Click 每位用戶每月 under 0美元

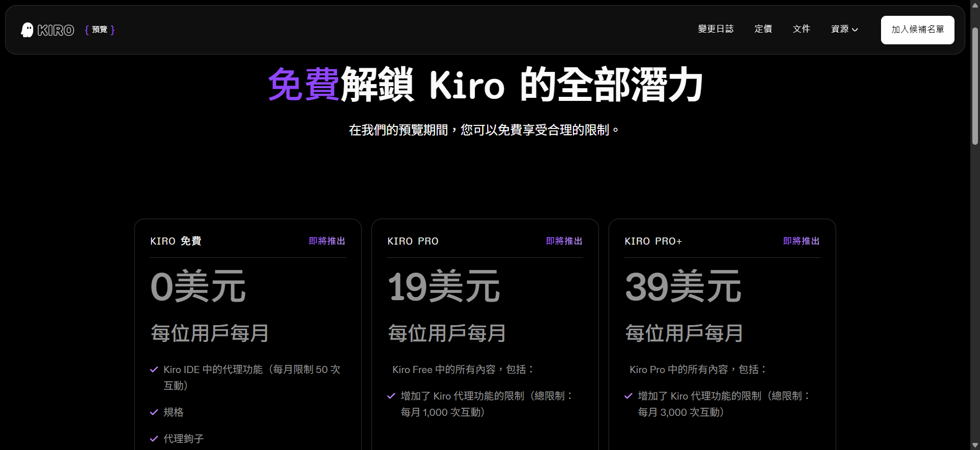click(x=210, y=333)
